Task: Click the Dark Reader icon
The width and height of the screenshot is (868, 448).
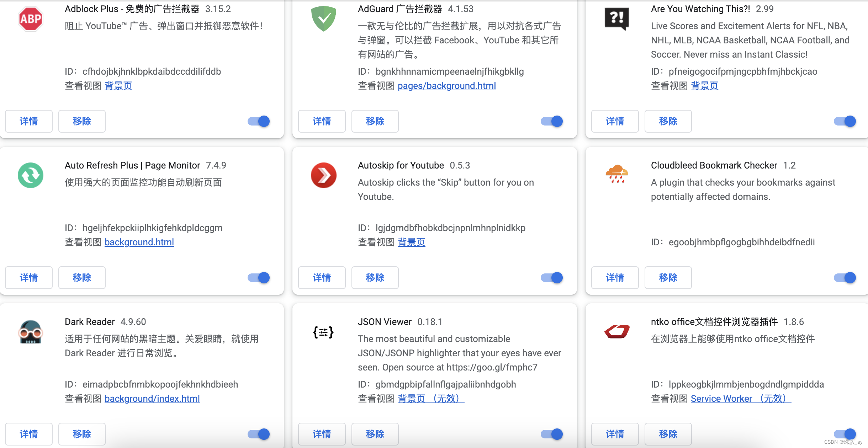Action: pyautogui.click(x=31, y=332)
